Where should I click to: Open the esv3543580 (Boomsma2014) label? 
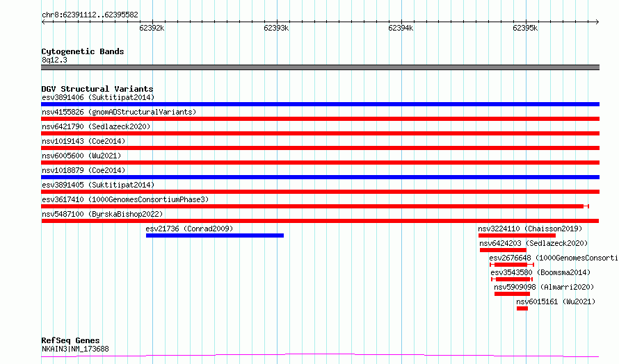tap(540, 272)
